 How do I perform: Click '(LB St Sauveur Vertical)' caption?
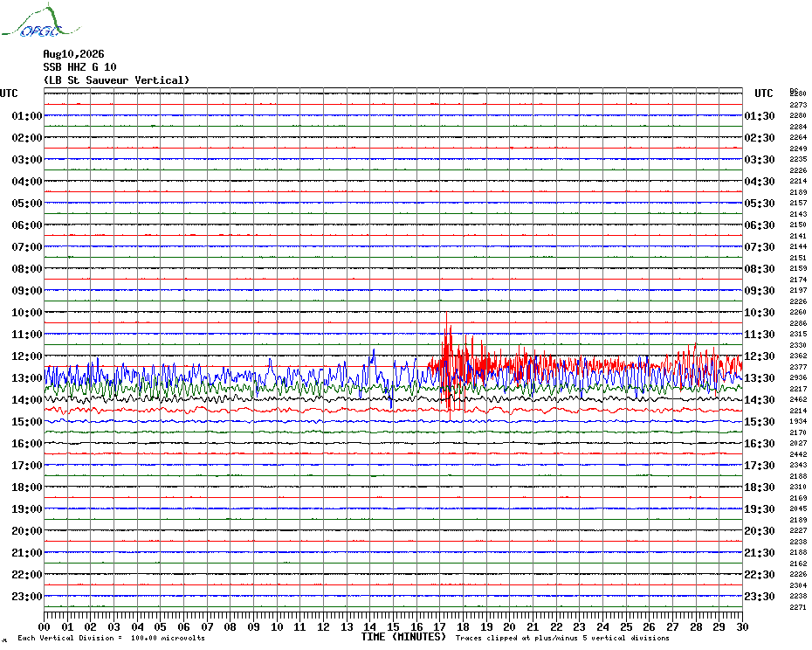point(116,80)
